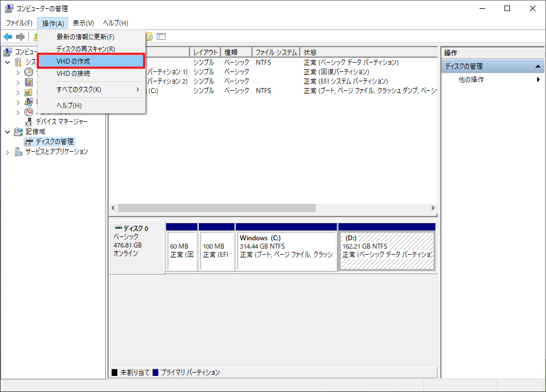
Task: Click the Performance gauge icon in tree
Action: [x=29, y=112]
